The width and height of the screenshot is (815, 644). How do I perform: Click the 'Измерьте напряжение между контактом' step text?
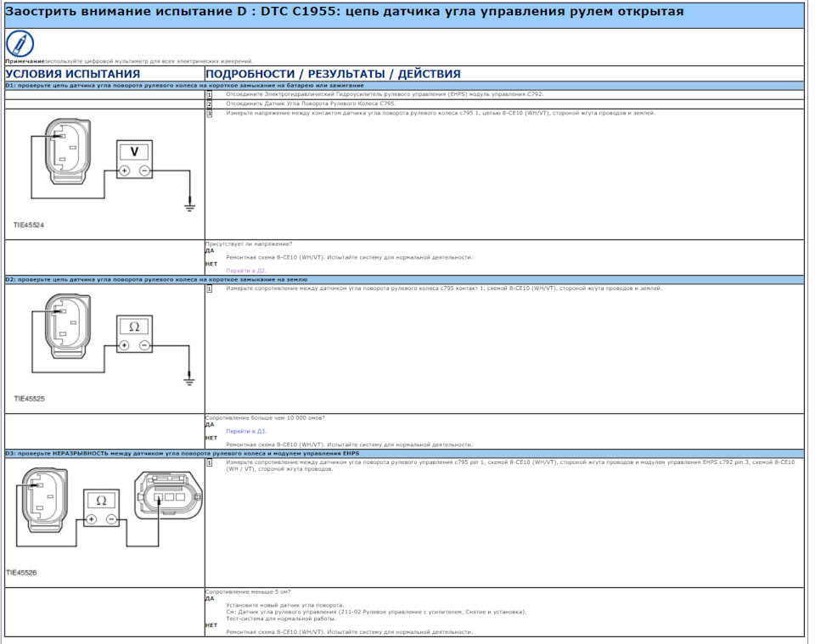coord(441,113)
